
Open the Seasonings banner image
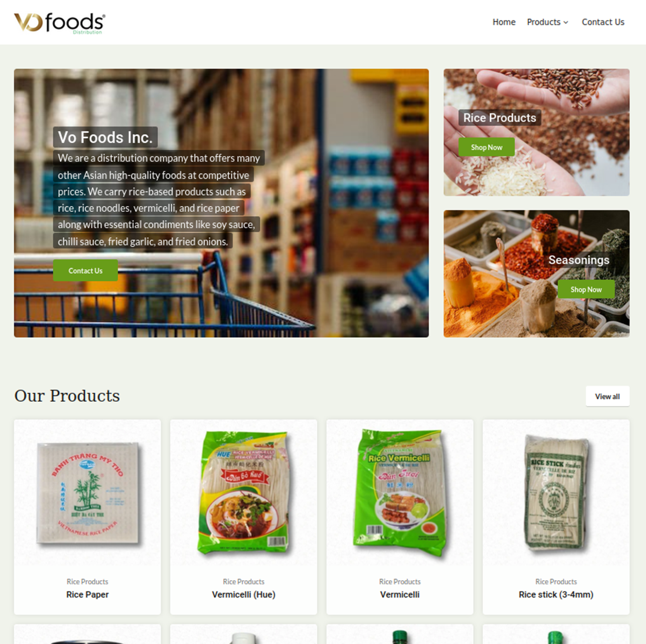[536, 274]
